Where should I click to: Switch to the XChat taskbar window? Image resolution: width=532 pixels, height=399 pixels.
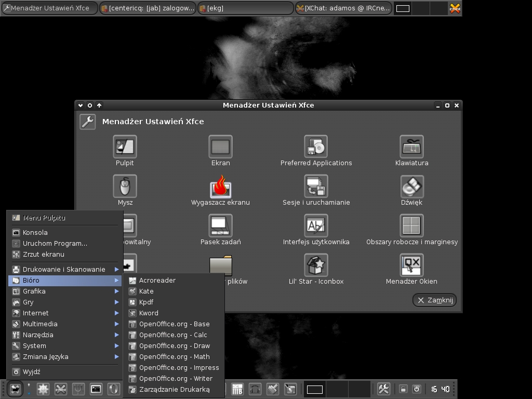[x=343, y=8]
